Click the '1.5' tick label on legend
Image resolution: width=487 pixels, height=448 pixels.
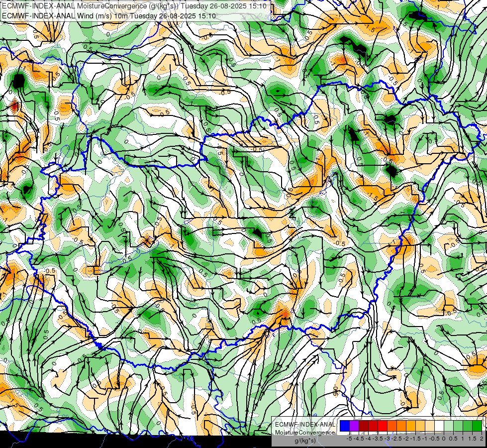pyautogui.click(x=472, y=439)
